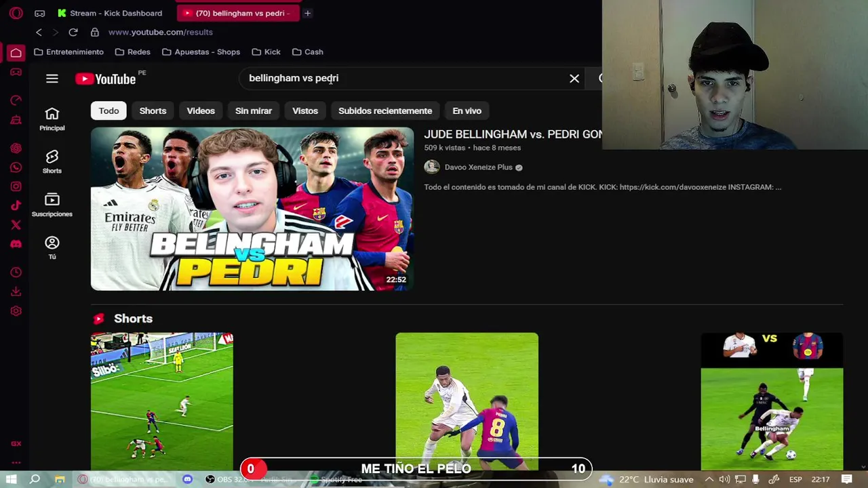
Task: Reload the current page
Action: (x=73, y=32)
